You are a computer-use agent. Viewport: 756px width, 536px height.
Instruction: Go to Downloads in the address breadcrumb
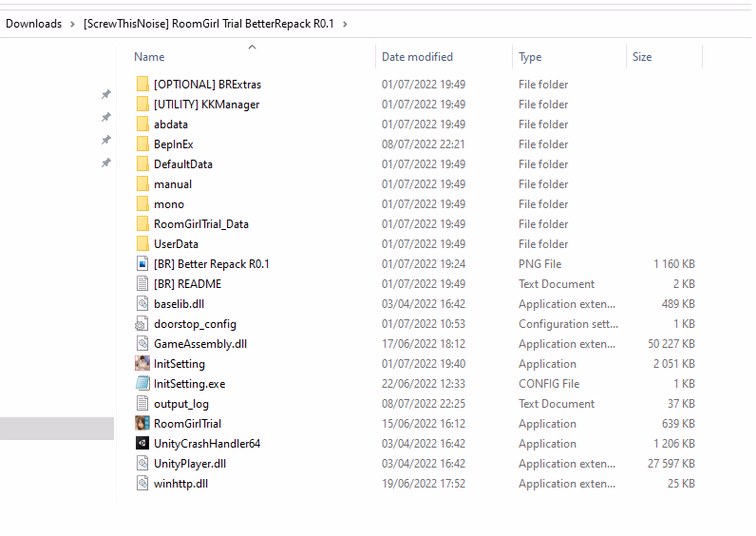click(x=33, y=24)
